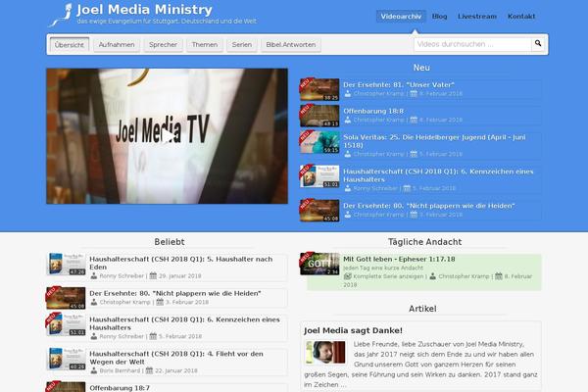
Task: Click speaker Ronny Schreiber under Haushalter nach Eden
Action: click(122, 275)
